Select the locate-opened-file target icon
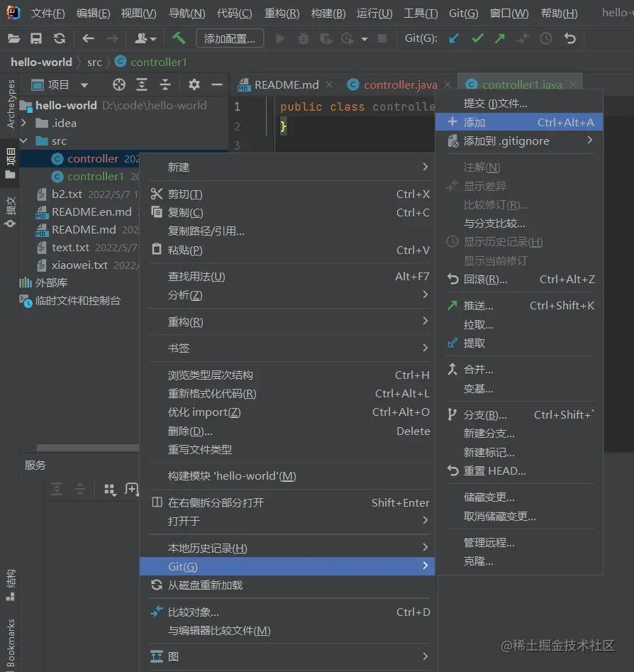The height and width of the screenshot is (672, 634). point(118,84)
